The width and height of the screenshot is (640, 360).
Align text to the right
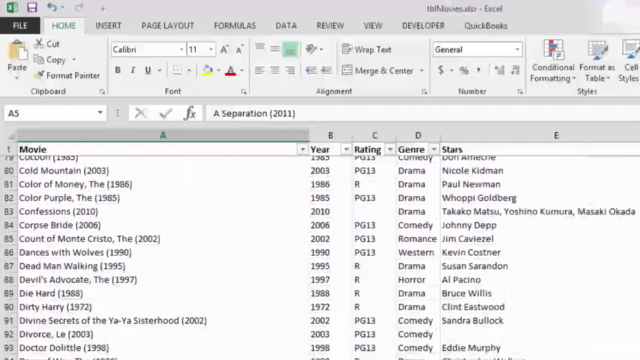[290, 70]
